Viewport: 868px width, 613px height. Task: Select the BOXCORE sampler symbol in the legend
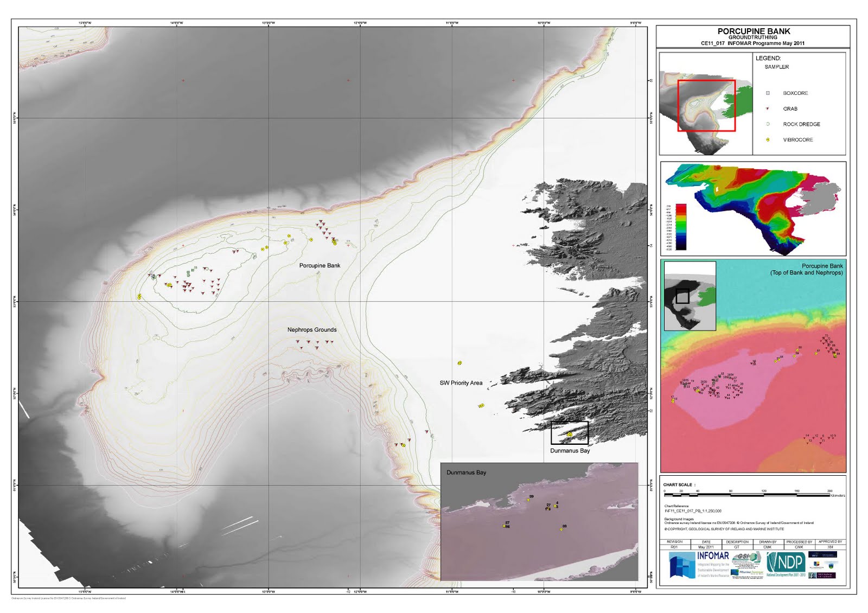pos(768,93)
